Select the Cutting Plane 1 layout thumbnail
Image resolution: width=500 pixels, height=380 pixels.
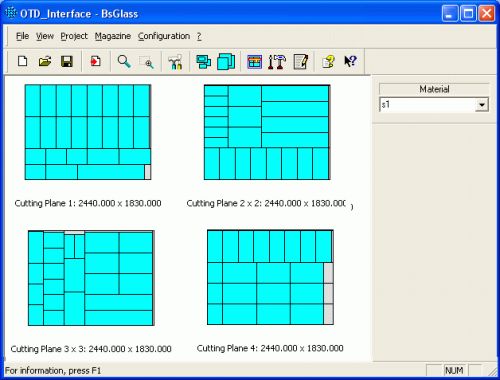tap(88, 132)
